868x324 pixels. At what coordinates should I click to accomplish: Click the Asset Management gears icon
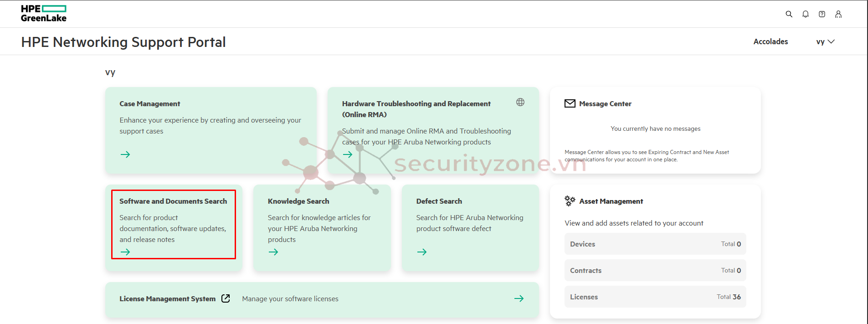pyautogui.click(x=570, y=201)
